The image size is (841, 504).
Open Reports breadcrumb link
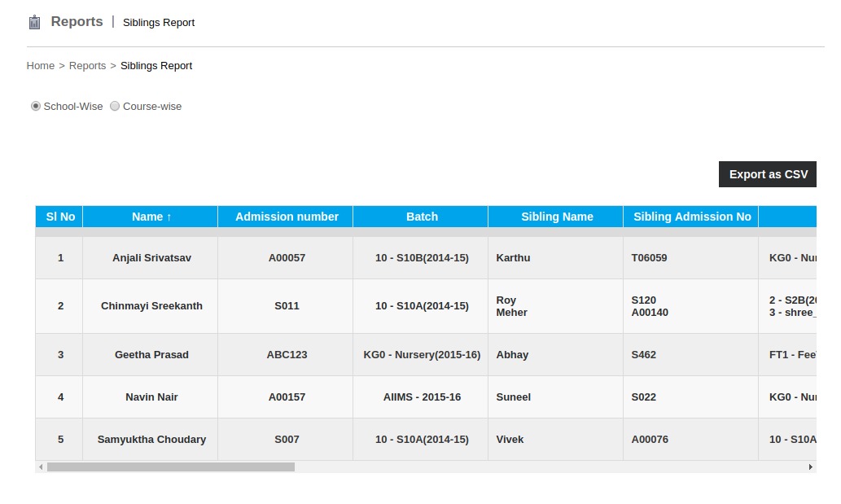[87, 66]
